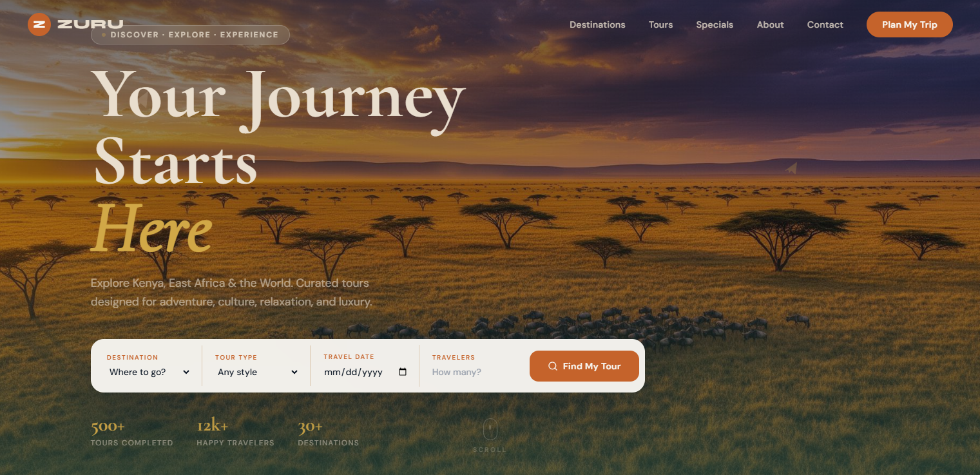Open the Specials navigation link
The image size is (980, 475).
(715, 24)
